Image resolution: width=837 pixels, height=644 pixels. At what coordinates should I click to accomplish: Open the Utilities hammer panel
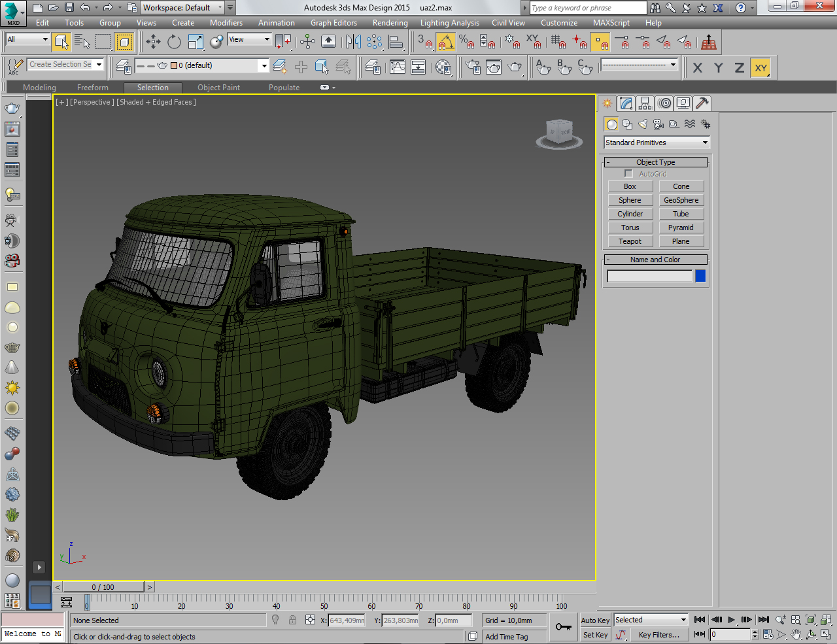tap(702, 103)
